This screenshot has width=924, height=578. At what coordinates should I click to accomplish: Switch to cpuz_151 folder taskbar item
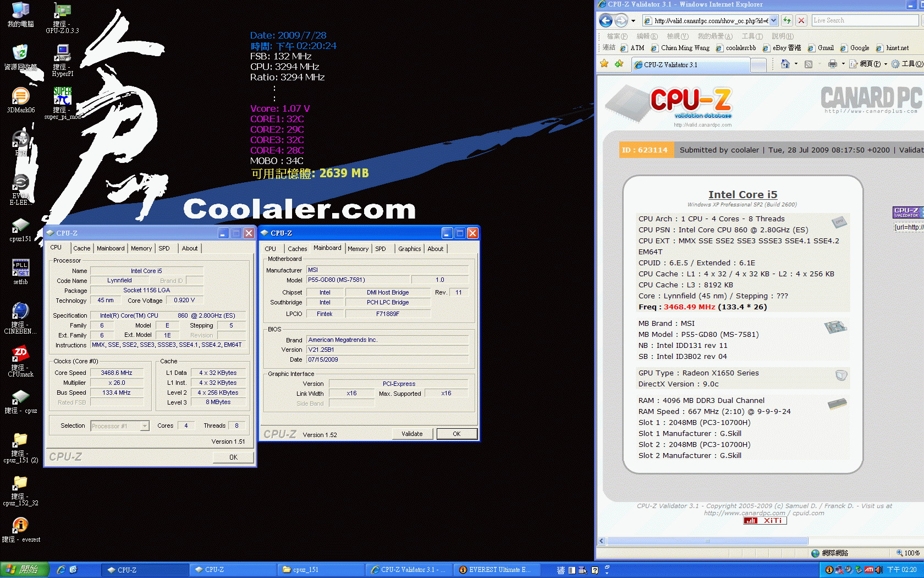coord(321,570)
